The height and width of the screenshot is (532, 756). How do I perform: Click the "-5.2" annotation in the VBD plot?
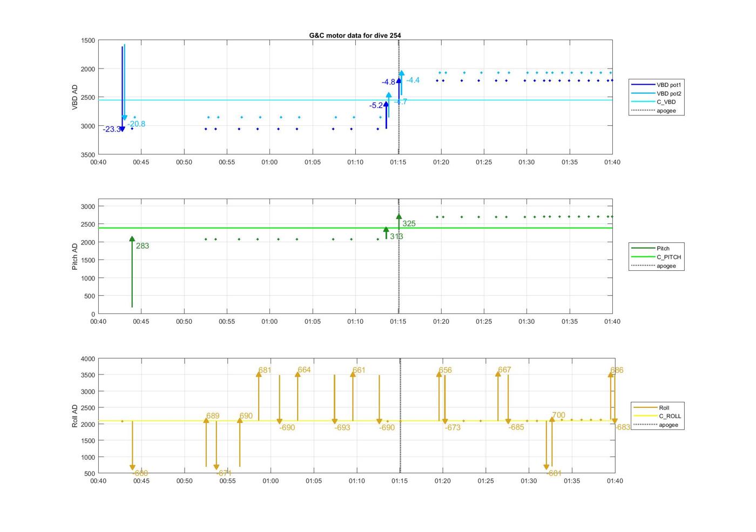376,106
